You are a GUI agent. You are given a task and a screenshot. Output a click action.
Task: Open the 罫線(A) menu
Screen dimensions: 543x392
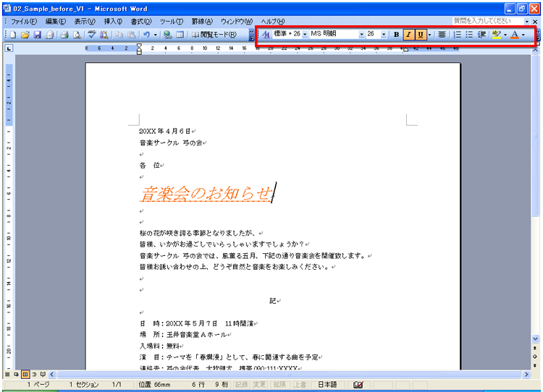coord(202,22)
